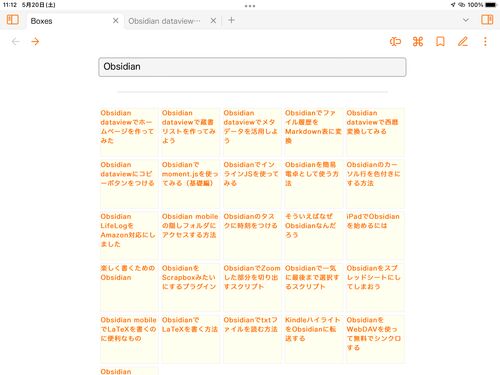Go forward with the right arrow
This screenshot has height=375, width=500.
(x=35, y=42)
